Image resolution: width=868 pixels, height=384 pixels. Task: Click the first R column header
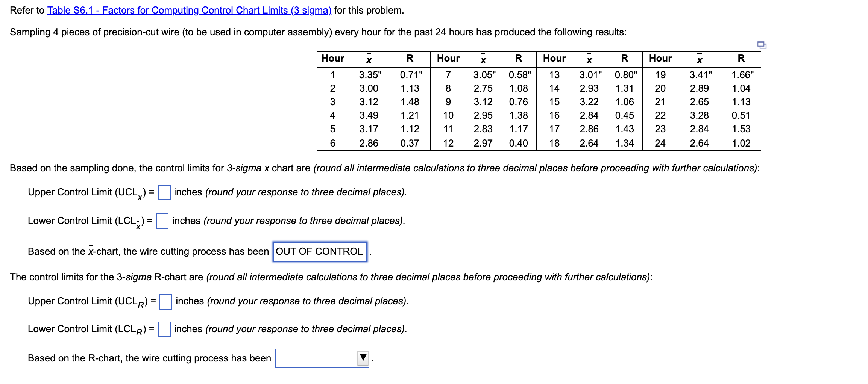click(411, 58)
